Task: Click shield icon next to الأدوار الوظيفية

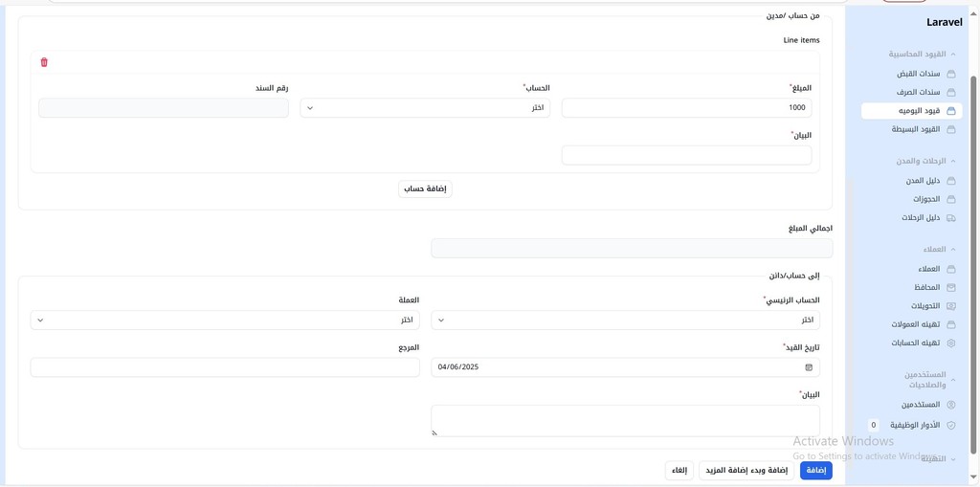Action: (x=951, y=425)
